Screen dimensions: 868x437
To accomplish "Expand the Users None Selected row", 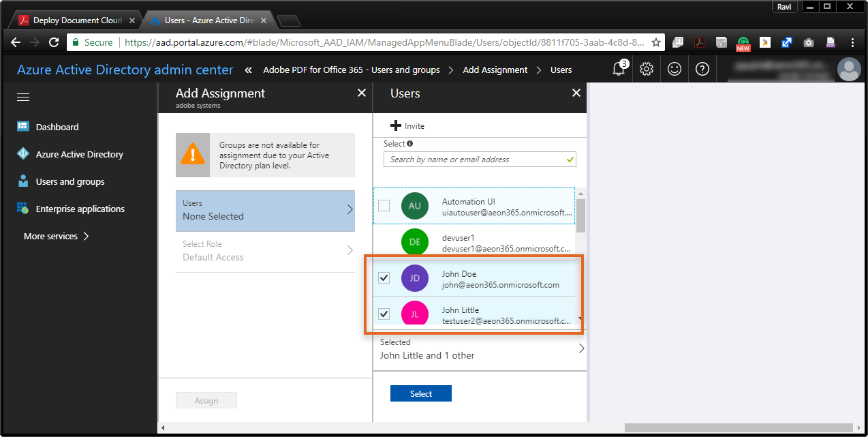I will 264,211.
